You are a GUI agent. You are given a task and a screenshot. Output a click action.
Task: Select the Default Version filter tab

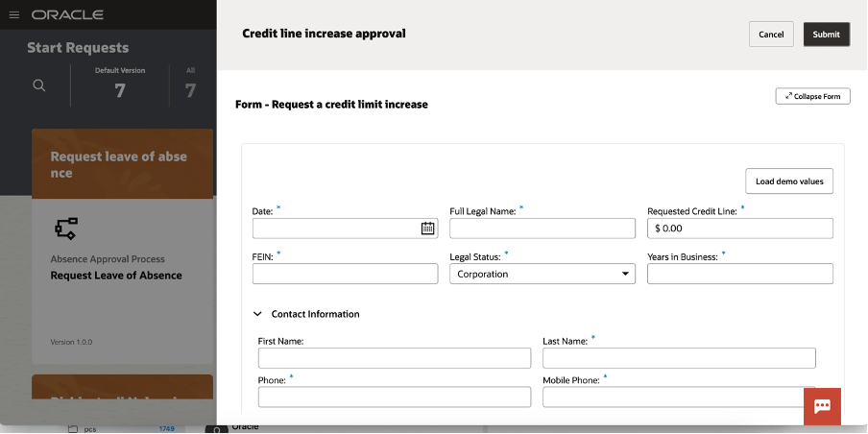click(x=120, y=84)
